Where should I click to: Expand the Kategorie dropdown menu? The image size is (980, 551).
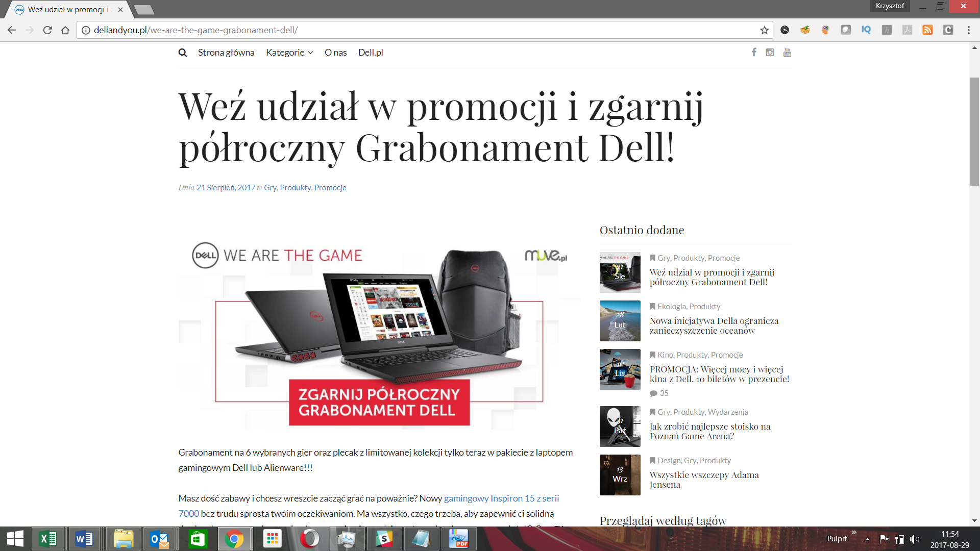[x=289, y=53]
